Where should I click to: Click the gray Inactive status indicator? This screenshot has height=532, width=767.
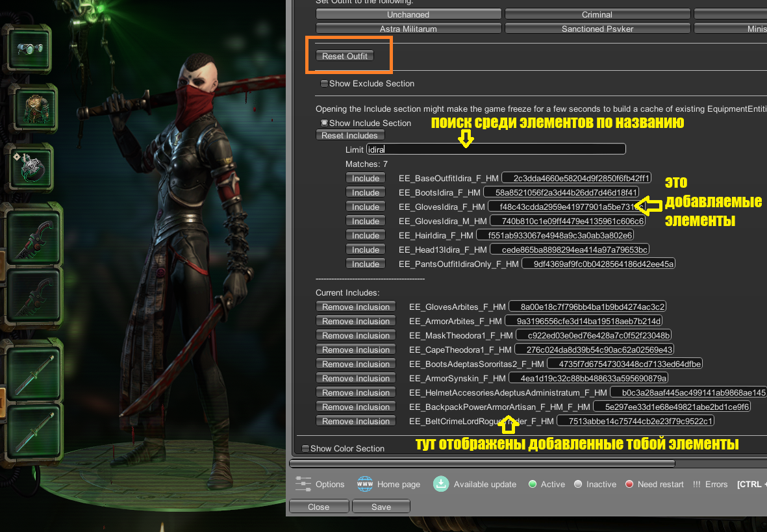(x=578, y=484)
